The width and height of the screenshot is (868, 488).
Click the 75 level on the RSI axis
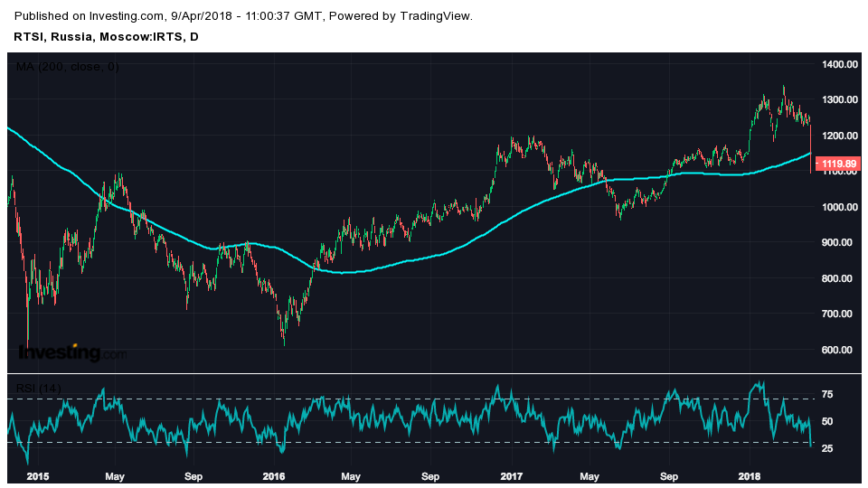pyautogui.click(x=827, y=395)
